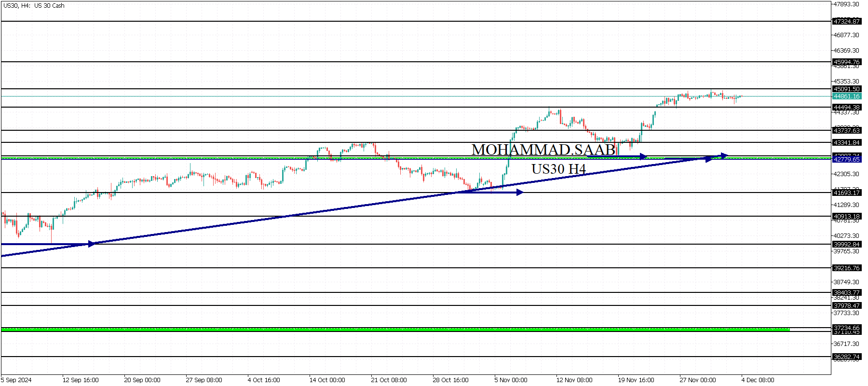Click the 45353.30 price axis label
This screenshot has height=386, width=868.
pyautogui.click(x=847, y=82)
